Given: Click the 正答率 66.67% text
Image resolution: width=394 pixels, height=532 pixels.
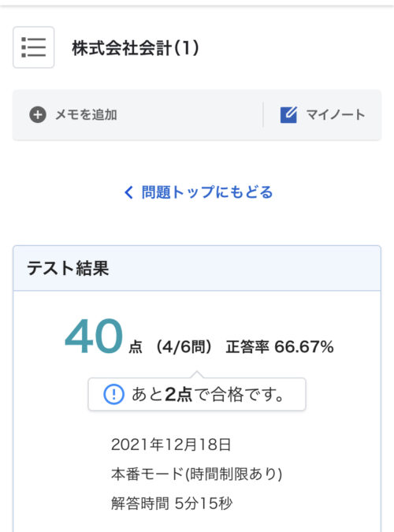Looking at the screenshot, I should point(280,347).
